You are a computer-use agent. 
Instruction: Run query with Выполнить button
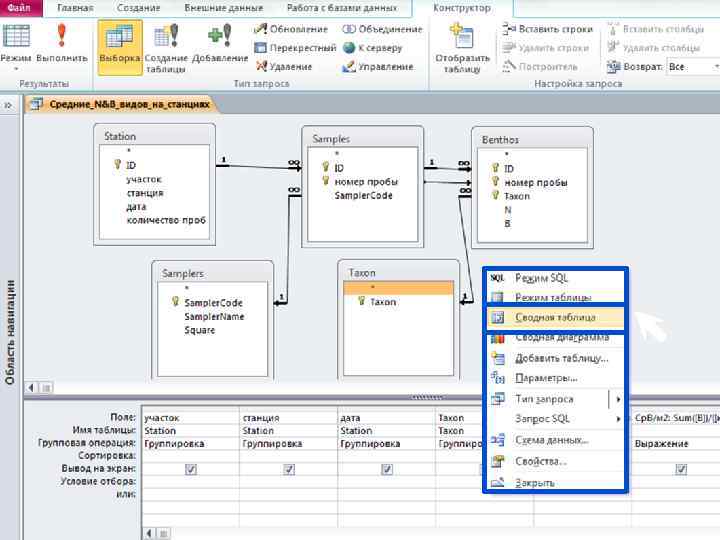coord(62,44)
